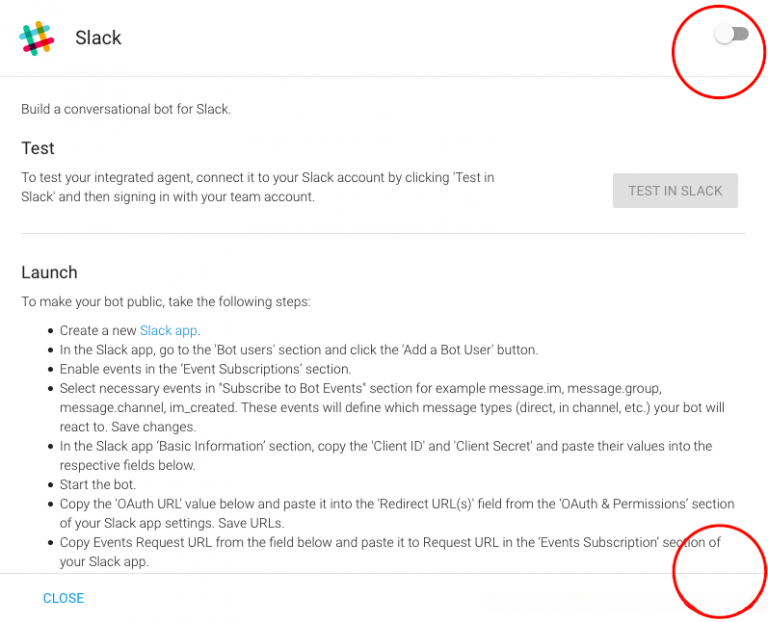Click the CLOSE button

click(63, 598)
